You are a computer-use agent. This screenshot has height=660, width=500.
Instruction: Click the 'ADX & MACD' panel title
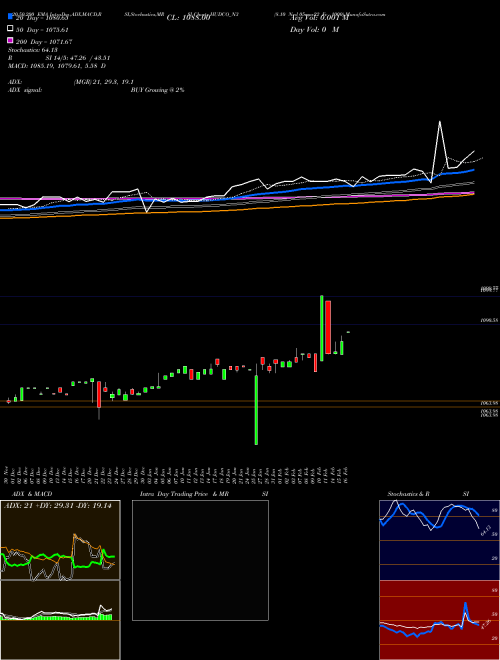(x=32, y=494)
